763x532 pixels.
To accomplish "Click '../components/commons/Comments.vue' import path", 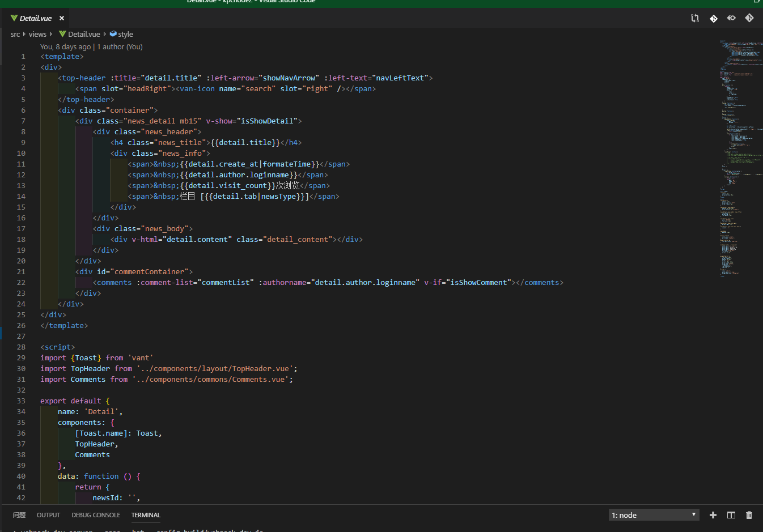I will pos(210,379).
